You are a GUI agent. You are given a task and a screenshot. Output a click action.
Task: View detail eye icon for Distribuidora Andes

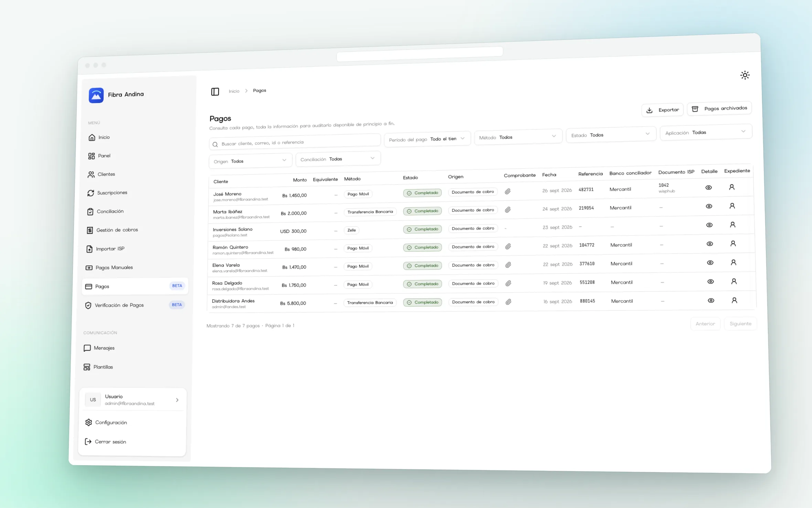[x=711, y=300]
